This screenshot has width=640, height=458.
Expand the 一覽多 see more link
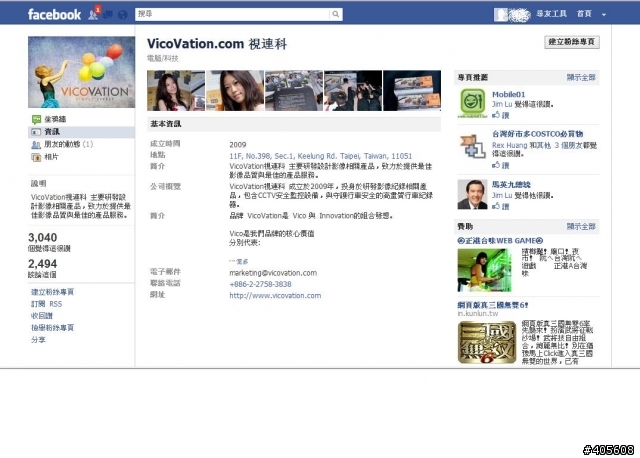pyautogui.click(x=239, y=261)
